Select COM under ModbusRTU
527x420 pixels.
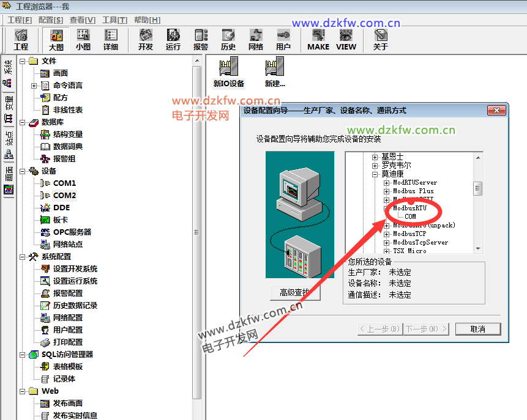410,216
